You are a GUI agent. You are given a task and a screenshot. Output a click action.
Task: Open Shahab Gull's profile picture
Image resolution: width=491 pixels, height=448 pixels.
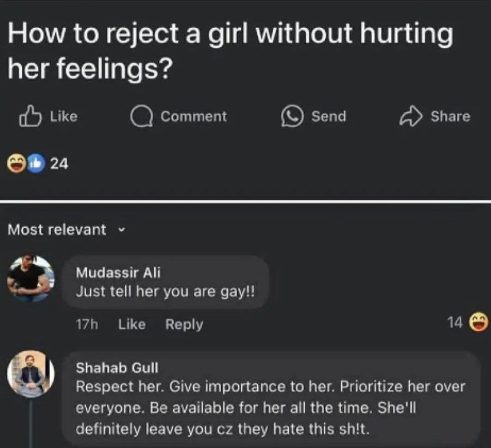[31, 374]
